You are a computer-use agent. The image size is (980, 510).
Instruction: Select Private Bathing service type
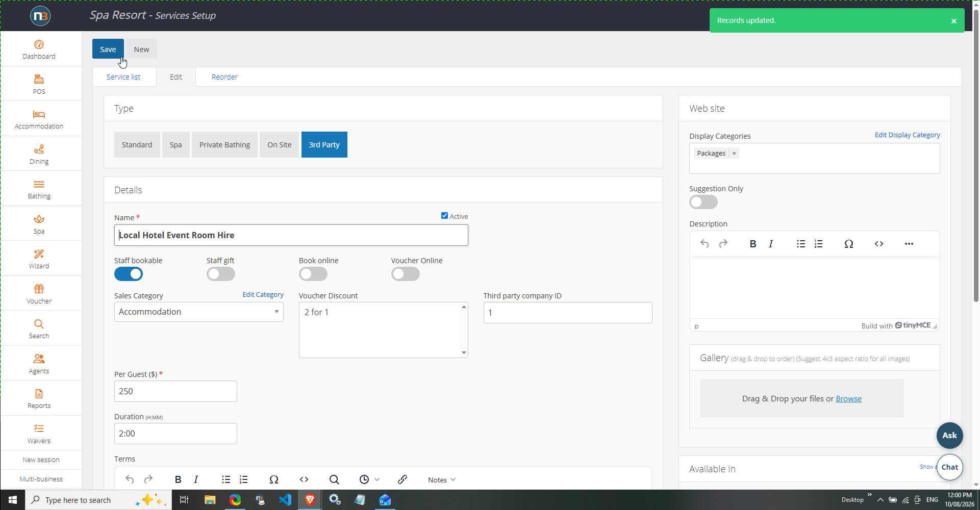click(224, 145)
